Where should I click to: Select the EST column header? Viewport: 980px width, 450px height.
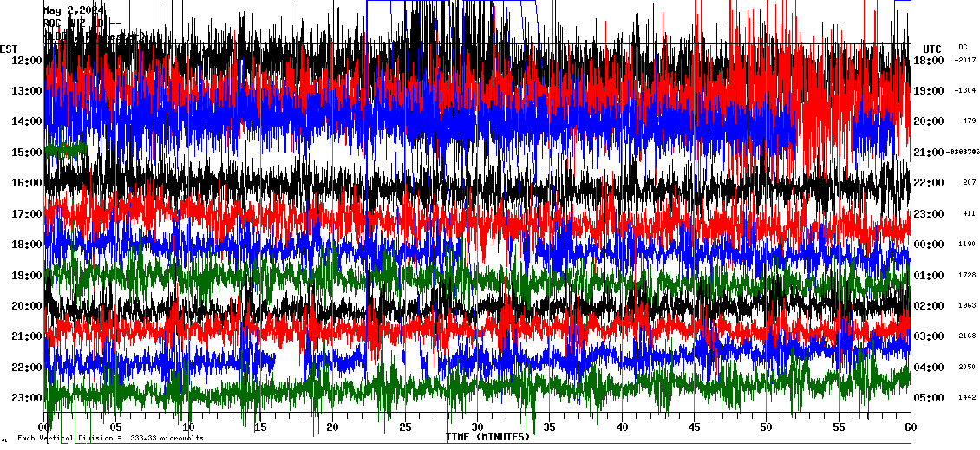(9, 49)
